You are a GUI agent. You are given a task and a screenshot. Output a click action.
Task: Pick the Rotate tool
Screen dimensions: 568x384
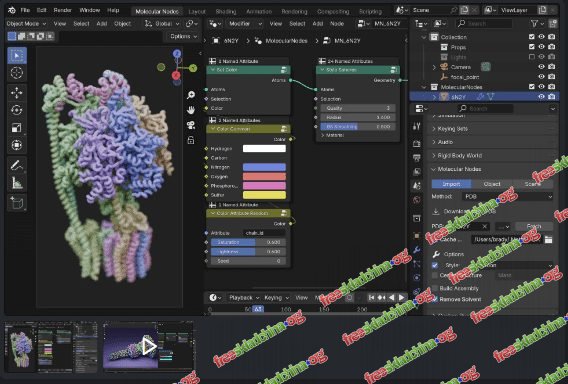pos(17,110)
